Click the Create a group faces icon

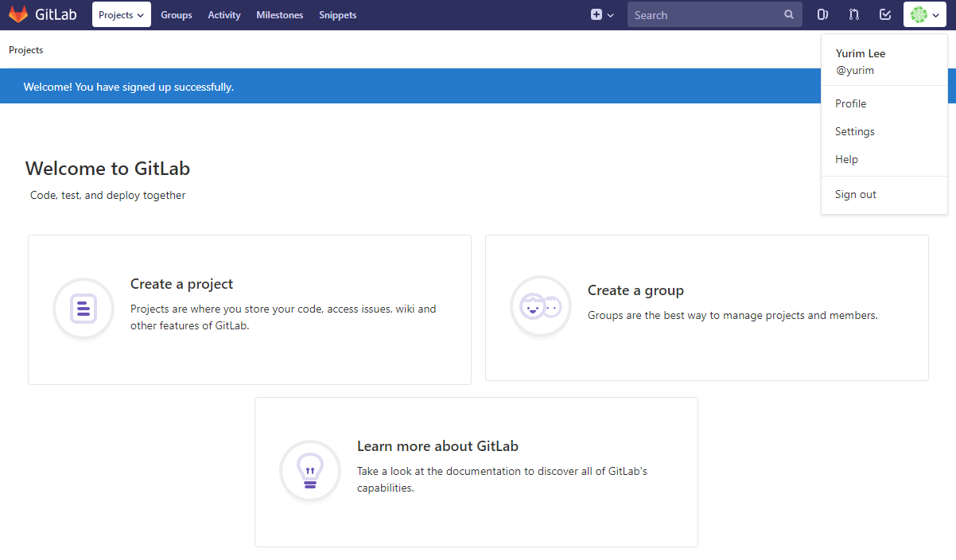(541, 306)
